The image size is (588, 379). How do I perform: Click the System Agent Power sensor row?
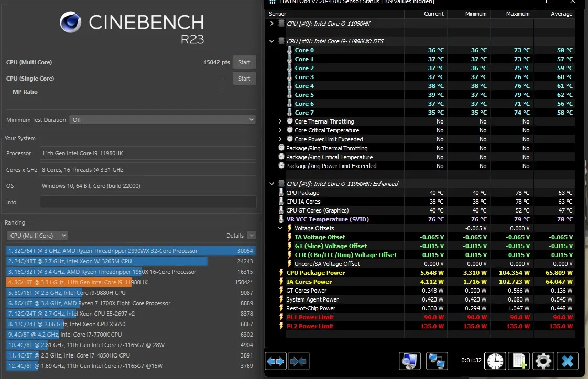[427, 299]
